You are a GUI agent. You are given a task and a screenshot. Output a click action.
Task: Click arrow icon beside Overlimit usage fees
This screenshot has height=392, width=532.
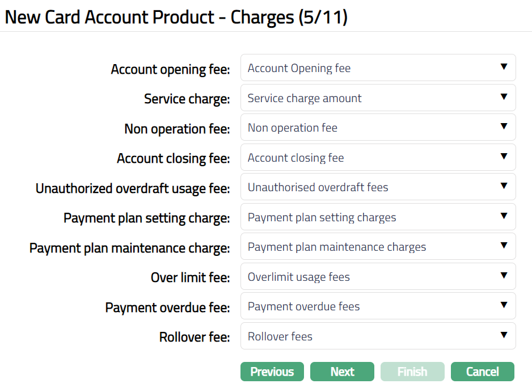pyautogui.click(x=504, y=276)
